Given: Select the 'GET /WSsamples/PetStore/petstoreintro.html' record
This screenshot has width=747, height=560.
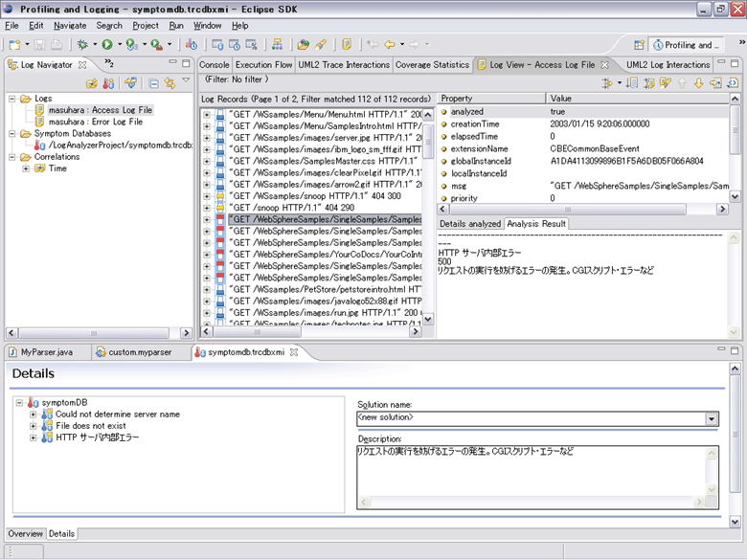Looking at the screenshot, I should pos(326,289).
